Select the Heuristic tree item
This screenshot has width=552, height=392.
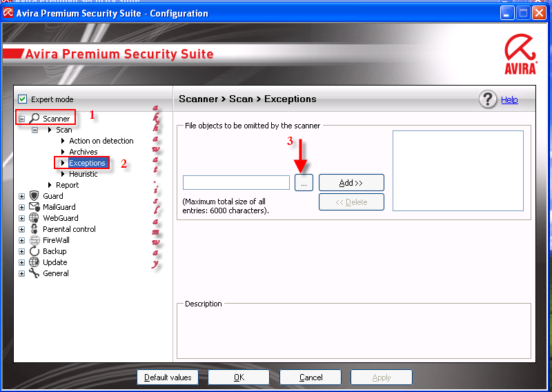[83, 174]
